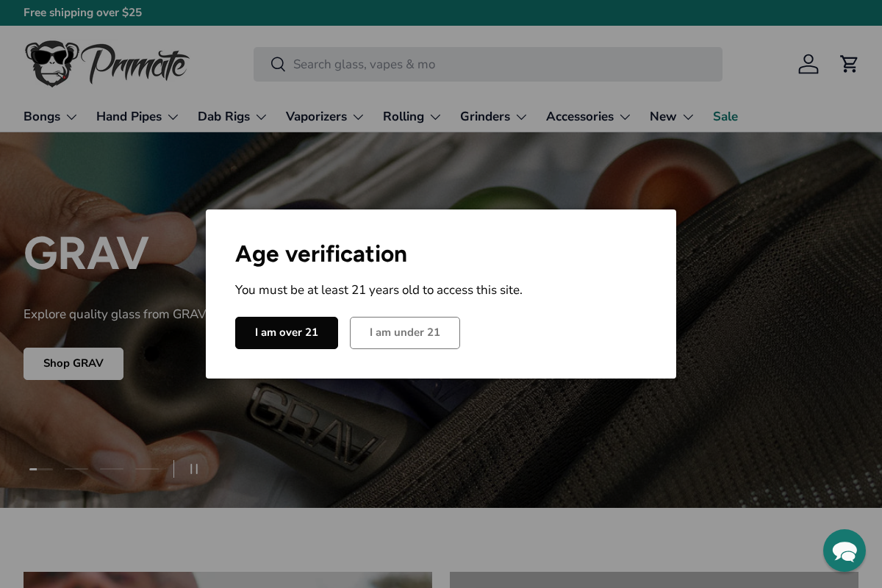Screen dimensions: 882x588
Task: Click the search magnifying glass icon
Action: point(278,65)
